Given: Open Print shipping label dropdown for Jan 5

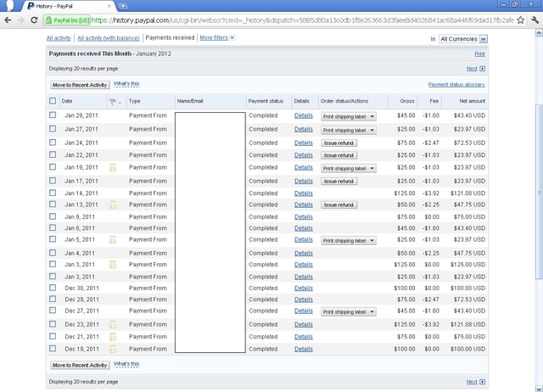Looking at the screenshot, I should pos(349,241).
